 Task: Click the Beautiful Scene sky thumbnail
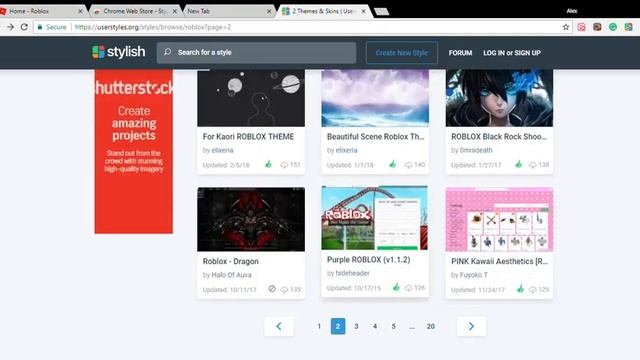pyautogui.click(x=375, y=98)
